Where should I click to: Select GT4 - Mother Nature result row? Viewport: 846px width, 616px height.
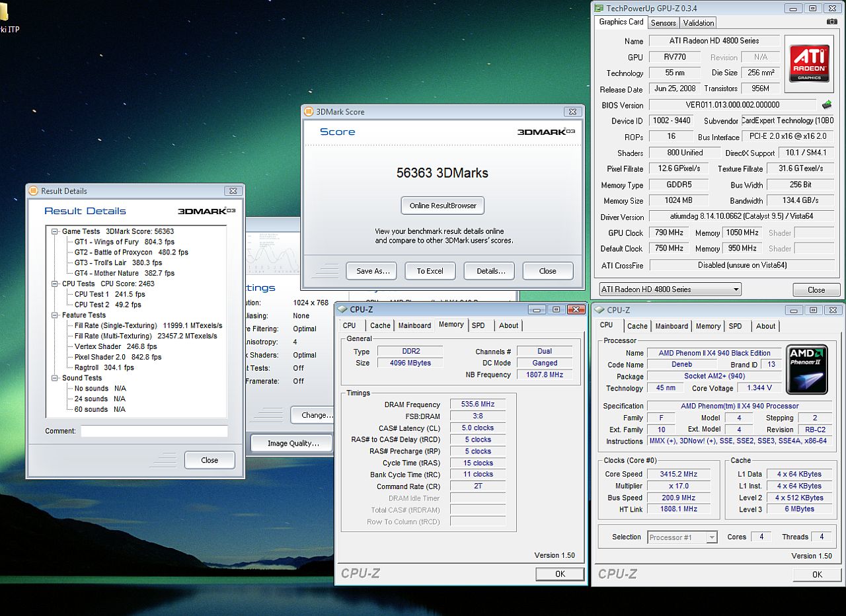(x=125, y=273)
